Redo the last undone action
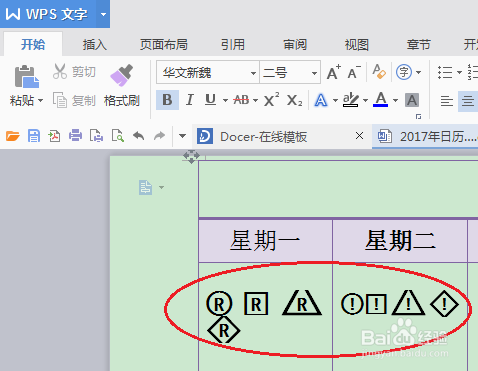The width and height of the screenshot is (478, 371). 160,136
